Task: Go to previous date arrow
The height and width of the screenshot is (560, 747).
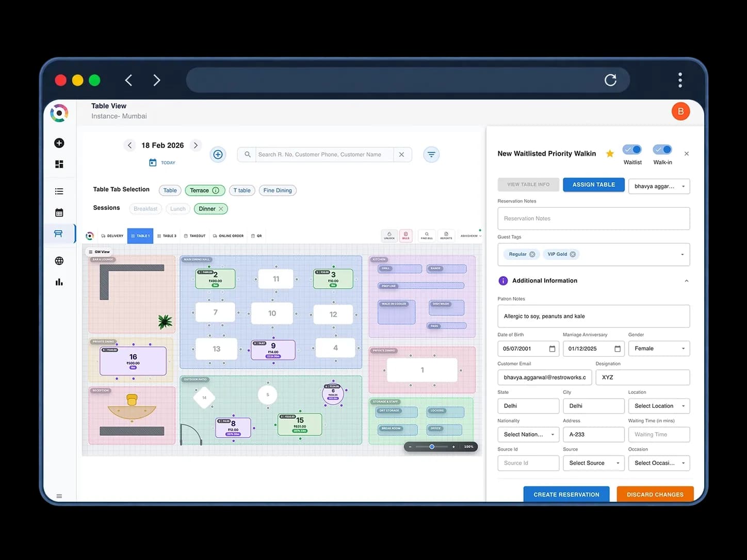Action: (129, 145)
